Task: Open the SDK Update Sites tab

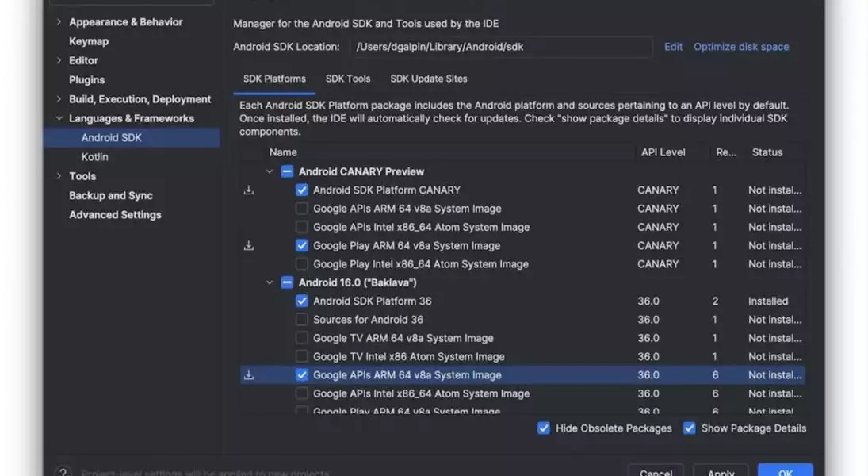Action: tap(428, 79)
